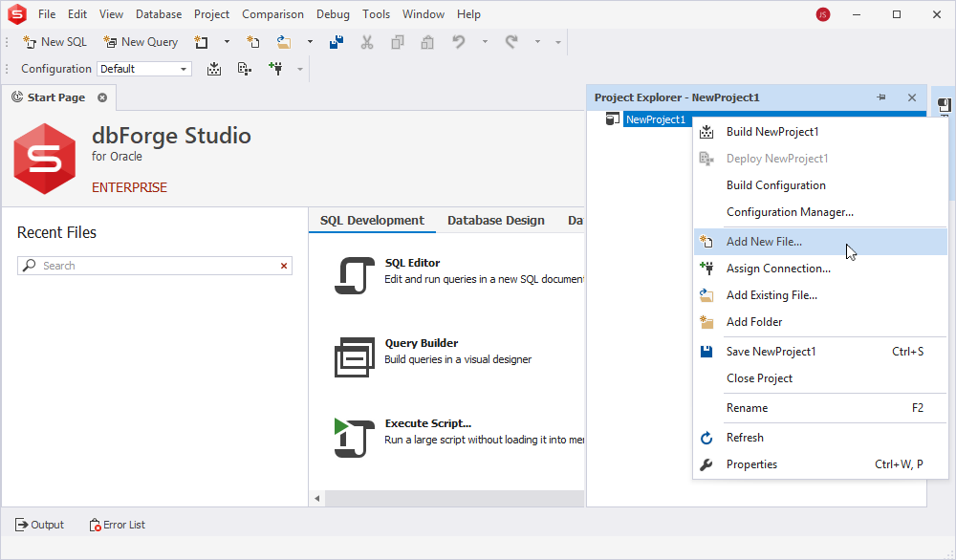The width and height of the screenshot is (956, 560).
Task: Open the View menu
Action: (111, 14)
